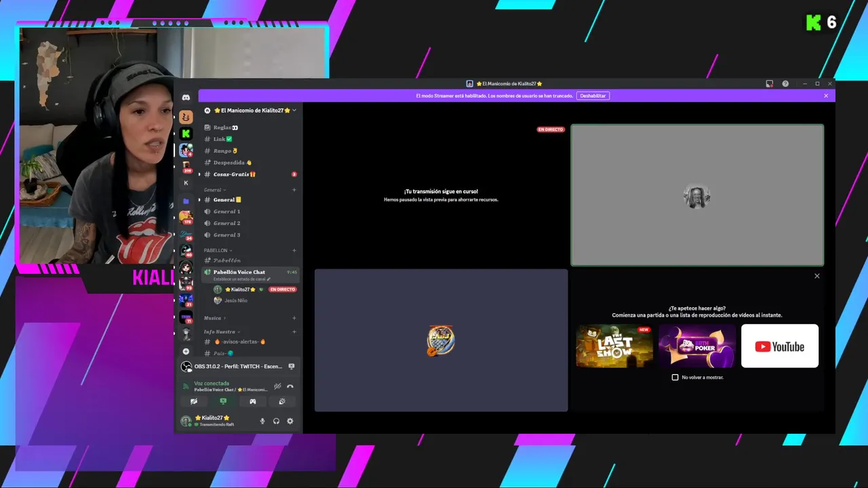
Task: Open Discord direct messages home icon
Action: 186,98
